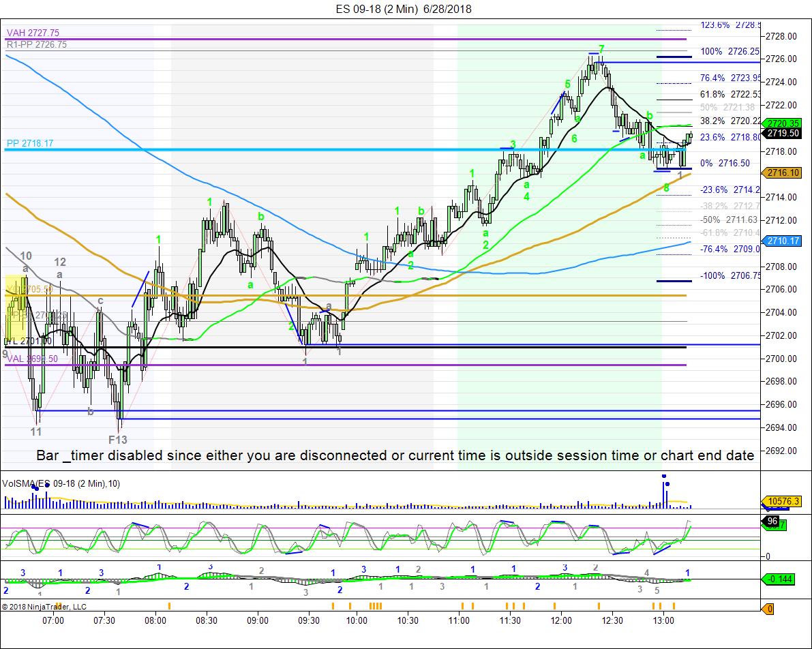Click the 2724.00 price axis label
Image resolution: width=812 pixels, height=649 pixels.
click(x=781, y=82)
